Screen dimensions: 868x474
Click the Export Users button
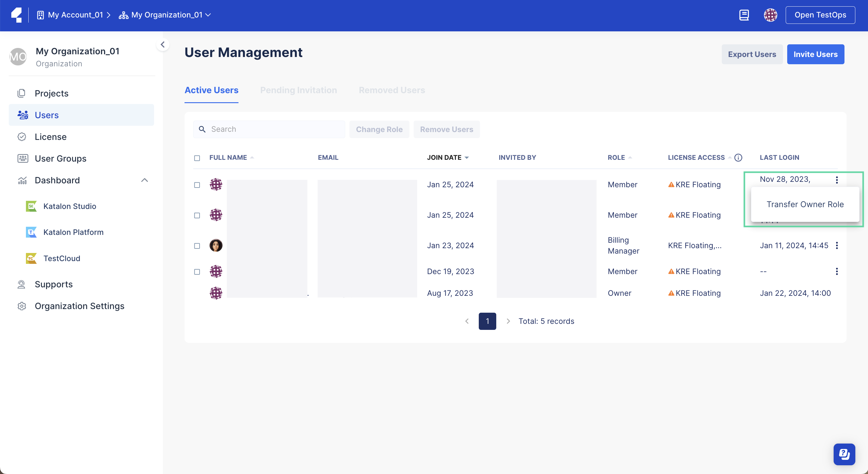point(752,54)
